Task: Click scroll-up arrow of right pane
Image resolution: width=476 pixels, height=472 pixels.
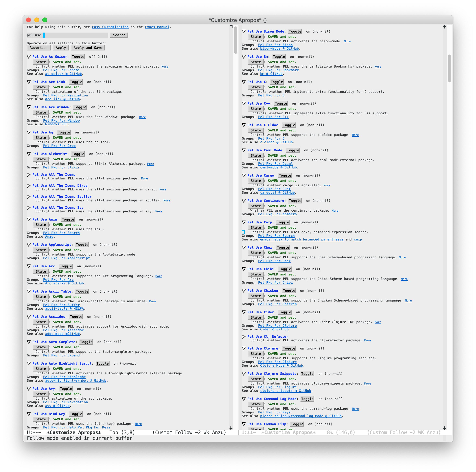Action: pyautogui.click(x=444, y=27)
